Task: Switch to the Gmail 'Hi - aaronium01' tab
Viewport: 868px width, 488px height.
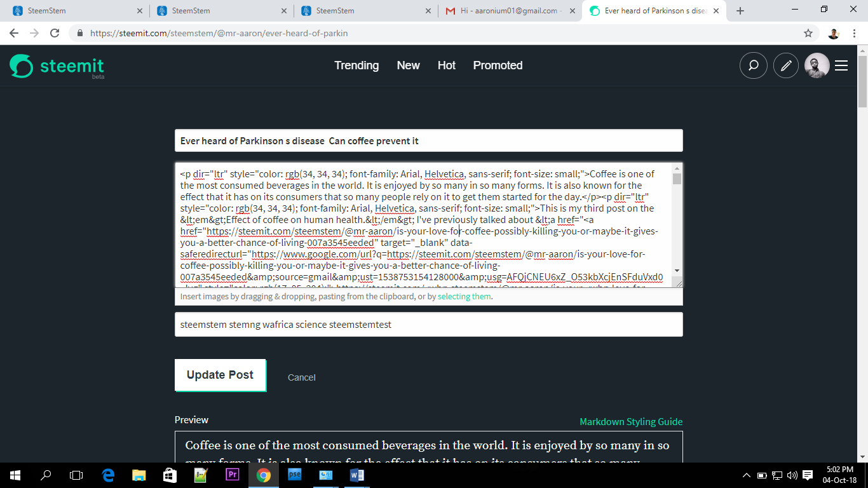Action: 509,11
